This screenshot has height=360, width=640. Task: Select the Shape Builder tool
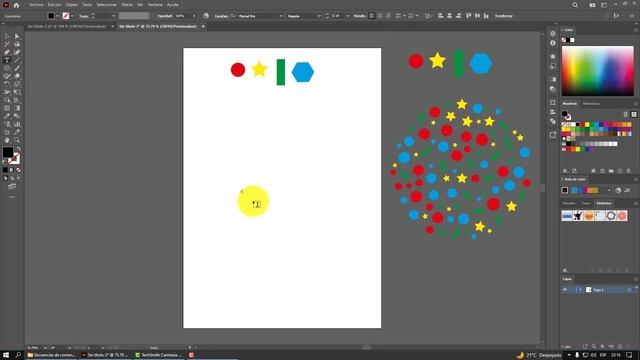point(7,100)
